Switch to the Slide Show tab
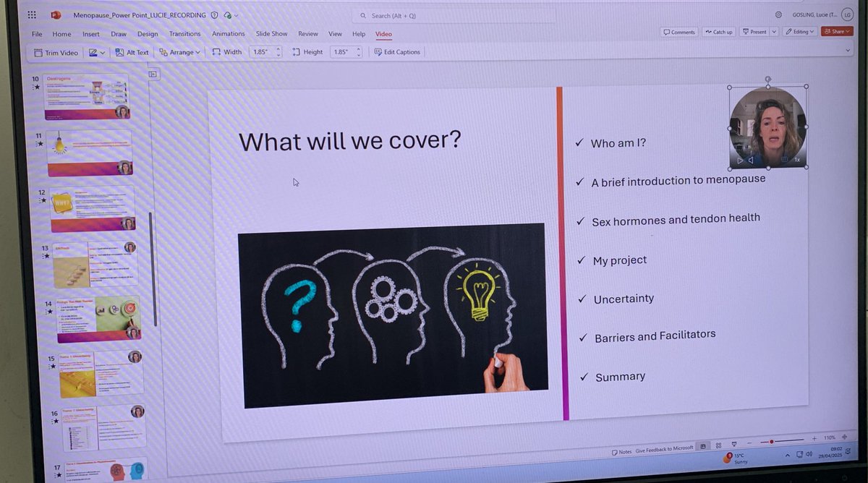This screenshot has width=868, height=483. click(272, 34)
